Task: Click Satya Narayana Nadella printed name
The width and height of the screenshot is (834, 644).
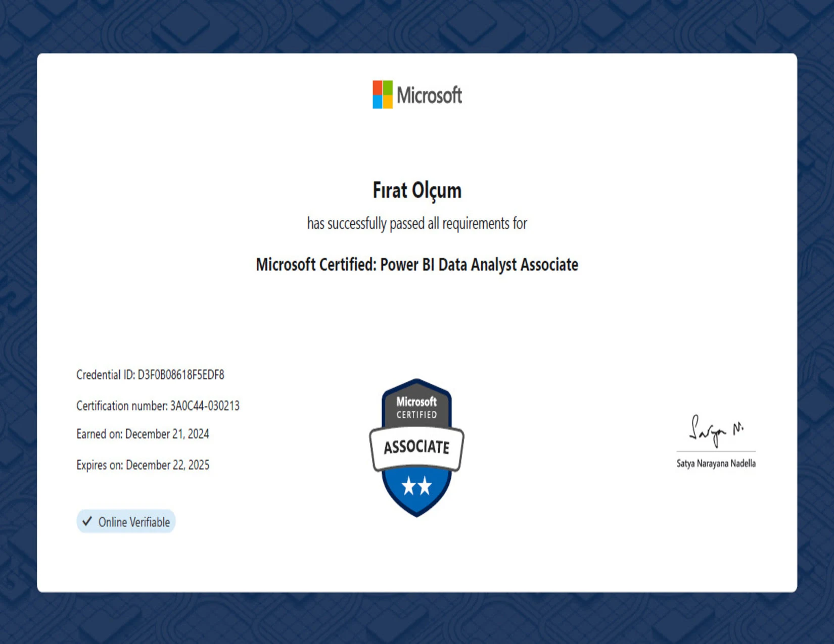Action: click(x=716, y=463)
